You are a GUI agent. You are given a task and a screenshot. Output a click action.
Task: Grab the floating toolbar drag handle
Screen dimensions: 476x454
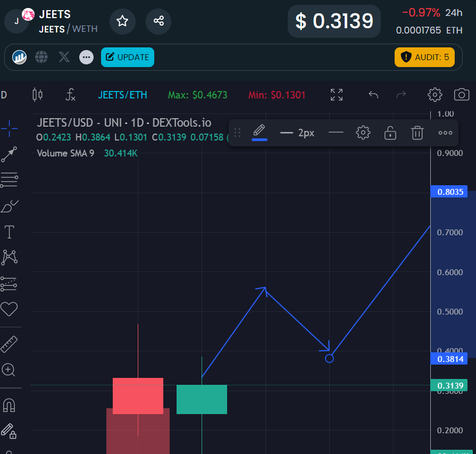(x=237, y=133)
